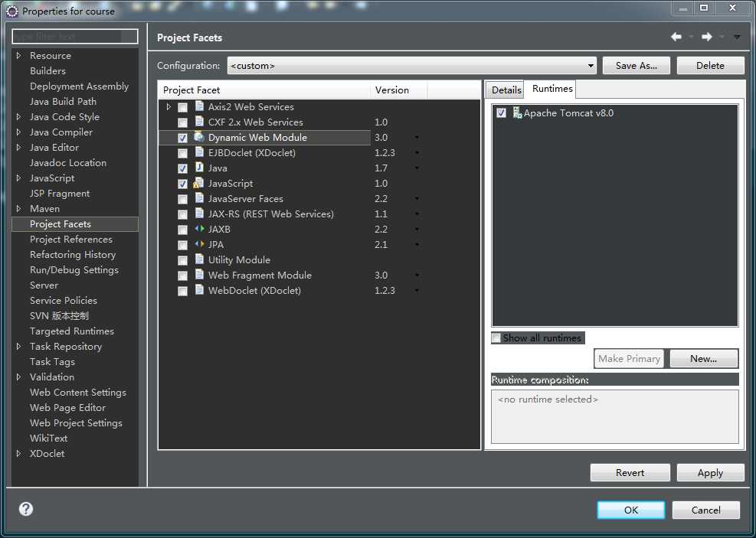Uncheck the Java facet checkbox
Viewport: 756px width, 538px height.
pos(182,168)
